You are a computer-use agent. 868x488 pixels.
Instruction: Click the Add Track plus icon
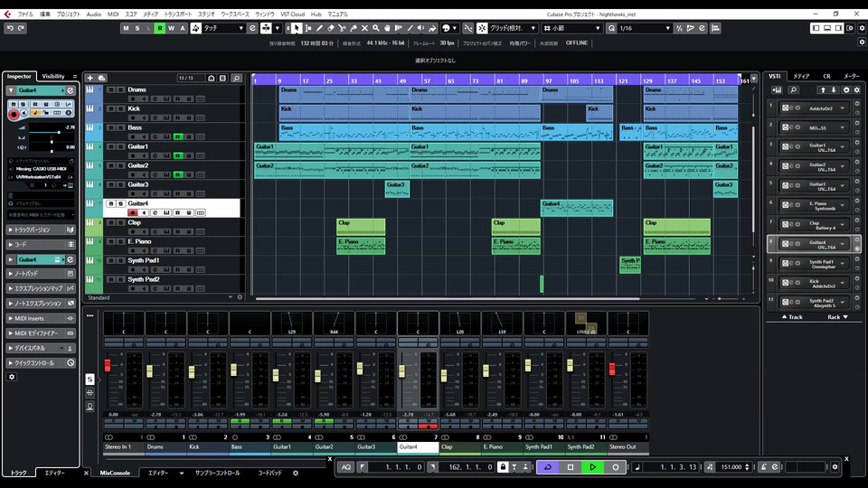tap(90, 79)
